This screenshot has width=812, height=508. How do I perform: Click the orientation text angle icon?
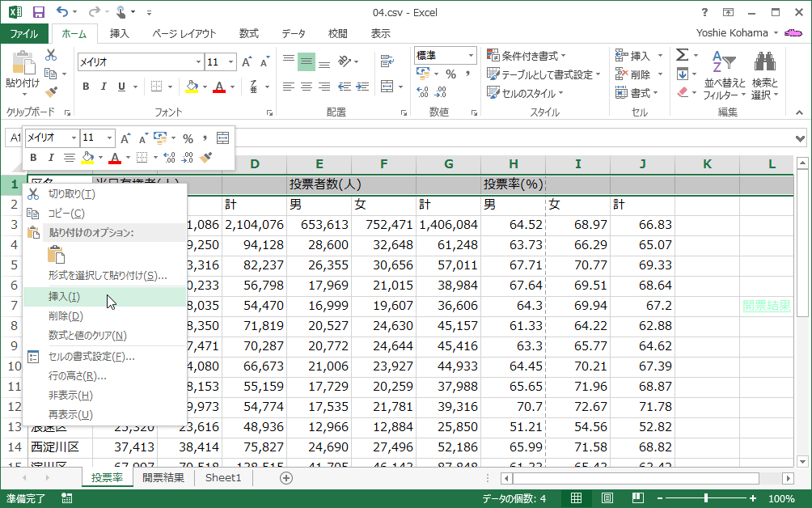click(x=345, y=61)
